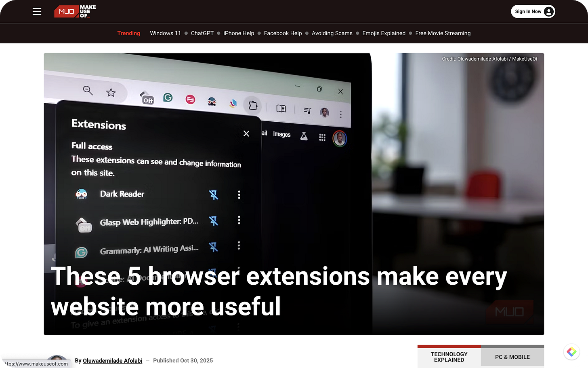Click the article headline text
This screenshot has width=588, height=368.
click(x=279, y=291)
